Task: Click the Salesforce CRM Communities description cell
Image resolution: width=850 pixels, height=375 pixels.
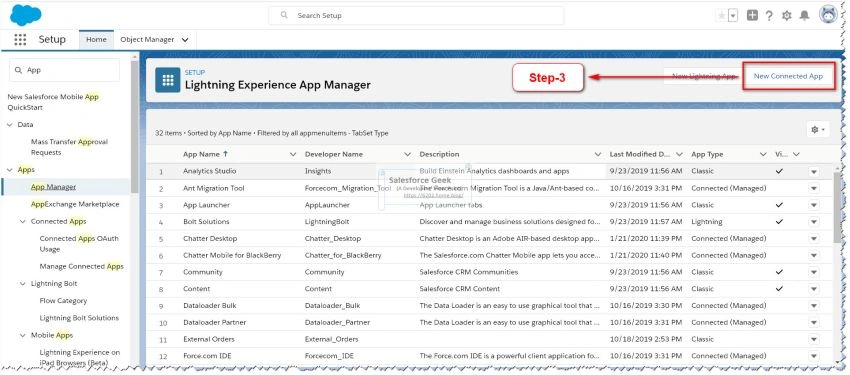Action: 468,272
